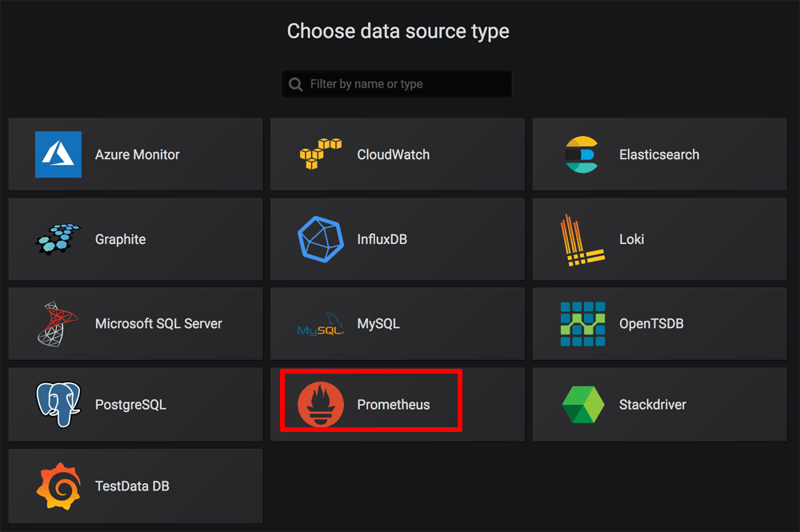Open the MySQL data source label
This screenshot has height=532, width=800.
[x=378, y=324]
